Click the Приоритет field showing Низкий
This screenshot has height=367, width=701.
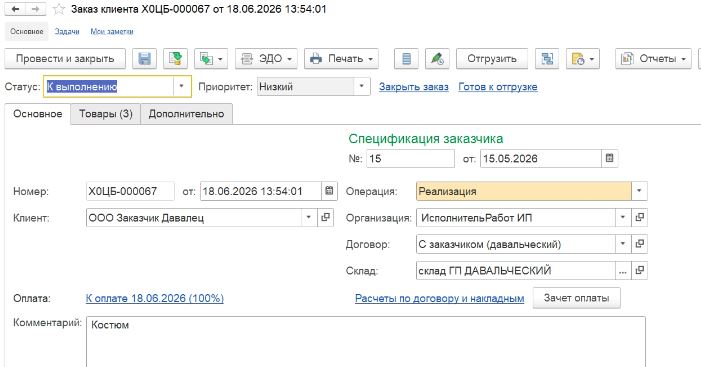coord(306,86)
